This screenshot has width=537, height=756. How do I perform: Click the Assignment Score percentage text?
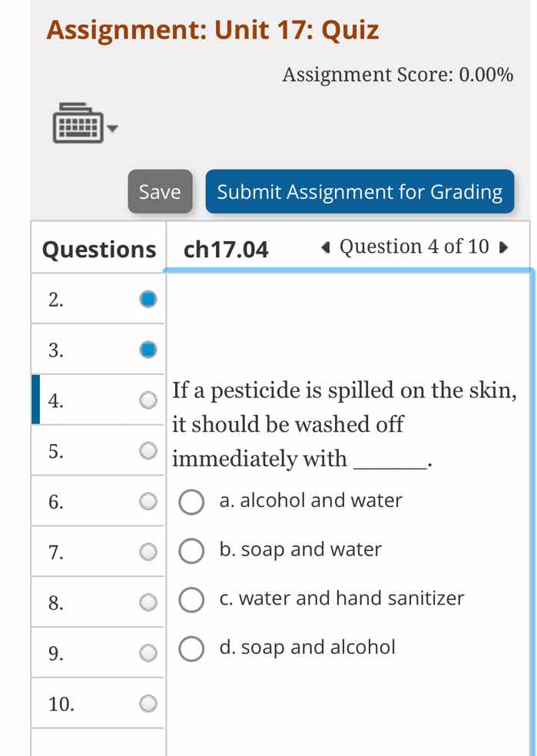point(398,75)
